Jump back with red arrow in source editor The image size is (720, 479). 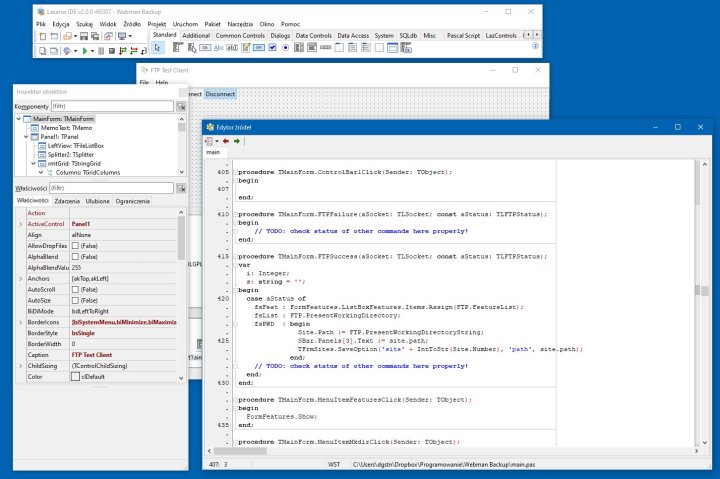225,141
